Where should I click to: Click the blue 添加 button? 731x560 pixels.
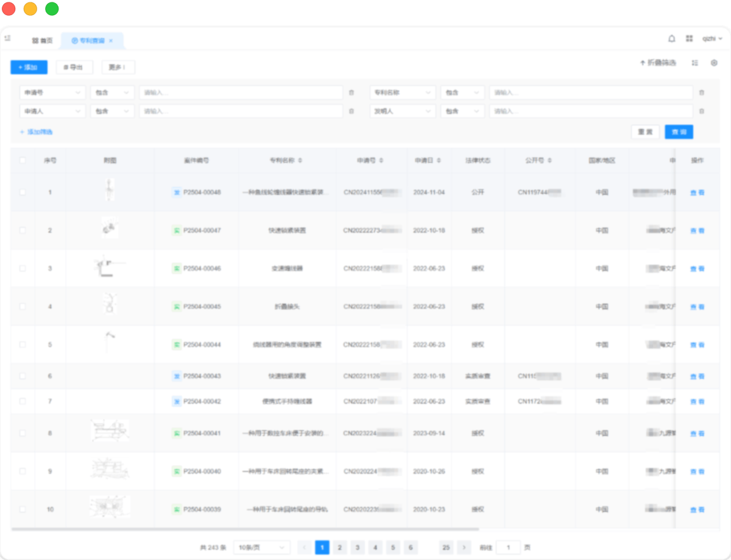29,68
